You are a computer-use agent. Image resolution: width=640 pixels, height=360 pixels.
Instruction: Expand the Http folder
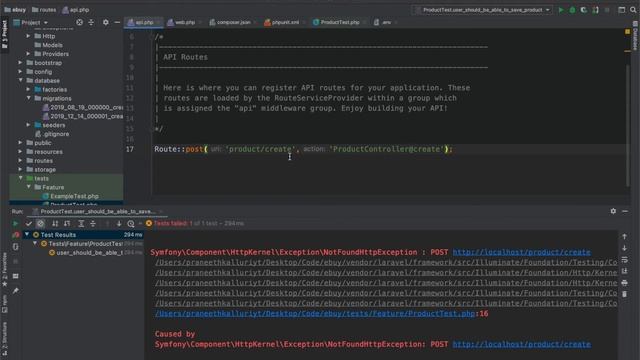[28, 36]
